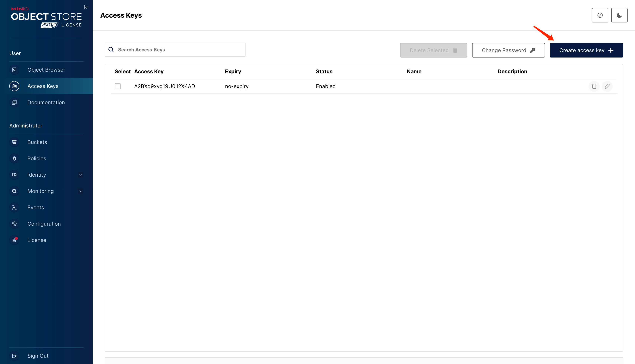Open the Events page
This screenshot has height=364, width=635.
pyautogui.click(x=46, y=207)
